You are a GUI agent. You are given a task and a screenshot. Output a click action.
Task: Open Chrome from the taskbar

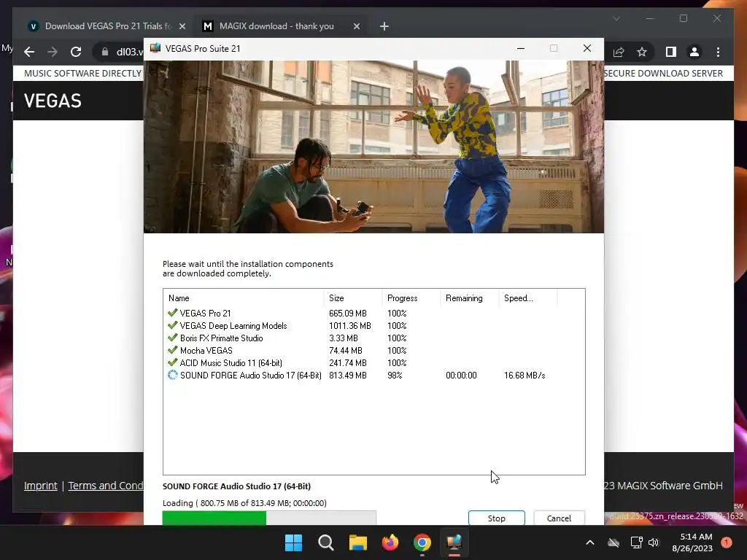pyautogui.click(x=422, y=542)
